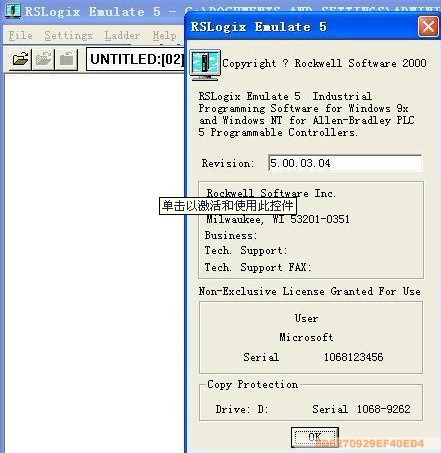Click the monitor icon in About dialog
Screen dimensions: 441x453
click(205, 65)
